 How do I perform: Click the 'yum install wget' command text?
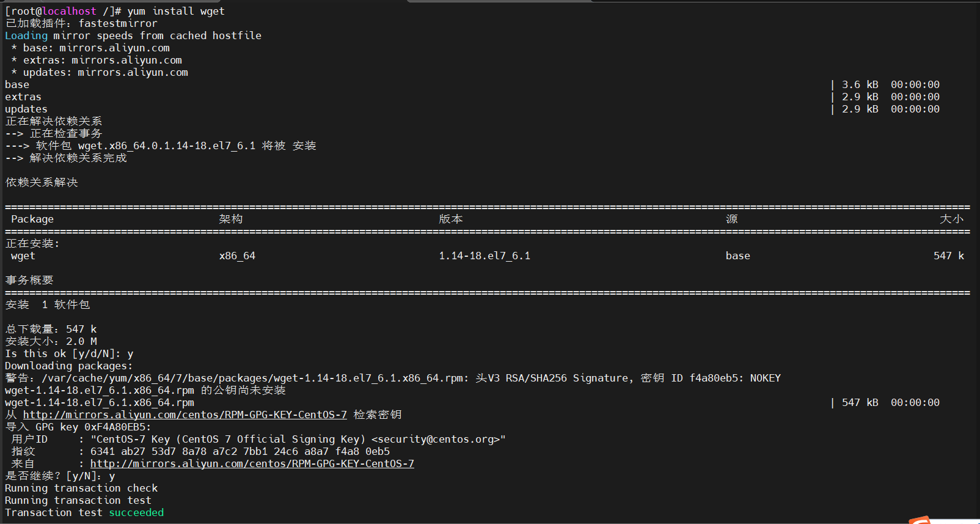tap(175, 11)
